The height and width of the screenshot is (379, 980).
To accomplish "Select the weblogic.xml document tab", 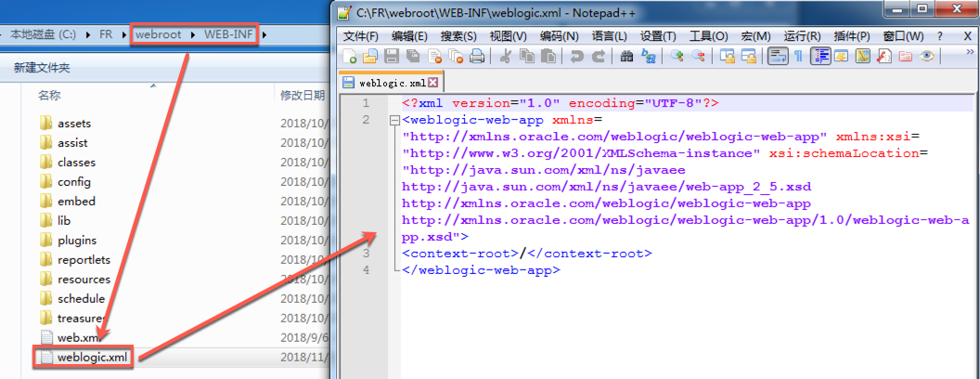I will tap(391, 82).
